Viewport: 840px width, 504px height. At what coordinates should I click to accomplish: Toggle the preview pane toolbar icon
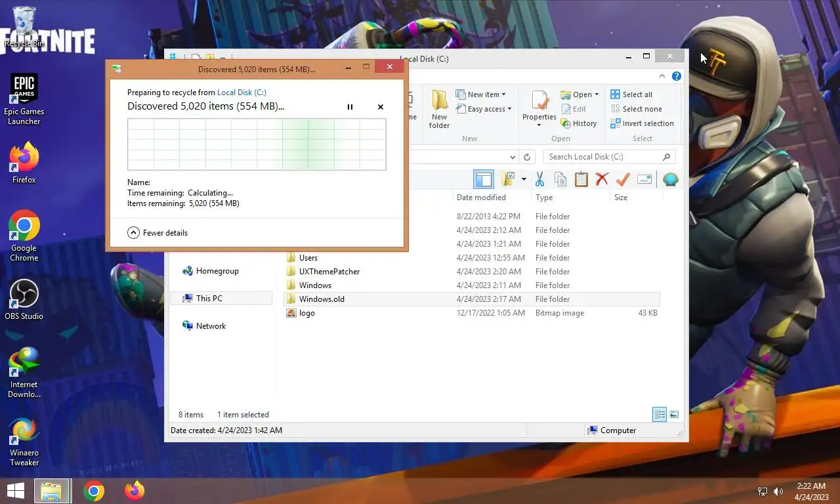(484, 179)
